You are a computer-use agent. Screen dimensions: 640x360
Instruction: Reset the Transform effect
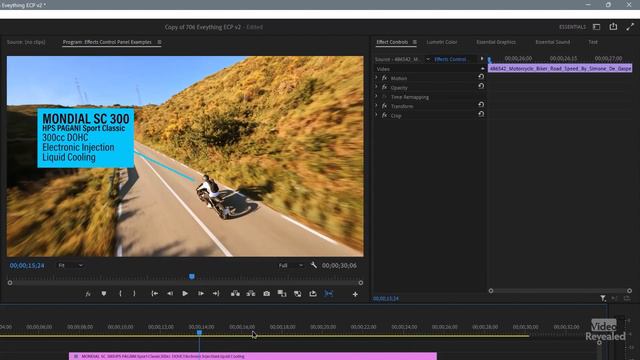(481, 104)
